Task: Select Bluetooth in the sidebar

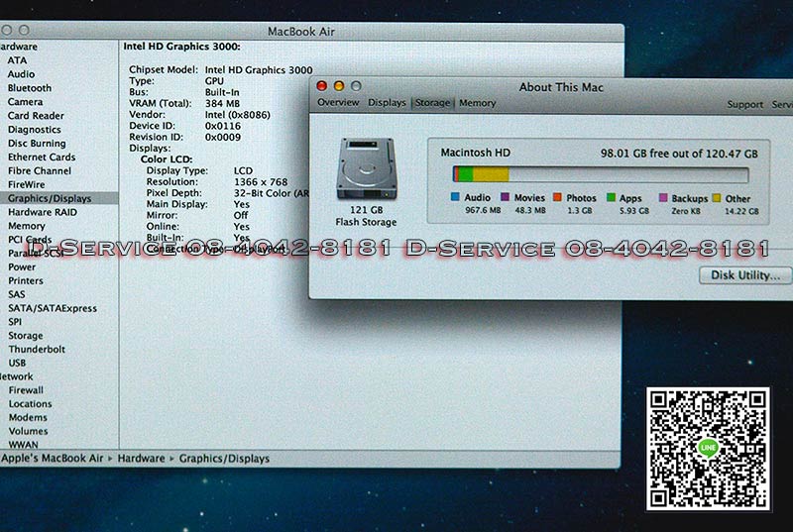Action: pyautogui.click(x=30, y=88)
